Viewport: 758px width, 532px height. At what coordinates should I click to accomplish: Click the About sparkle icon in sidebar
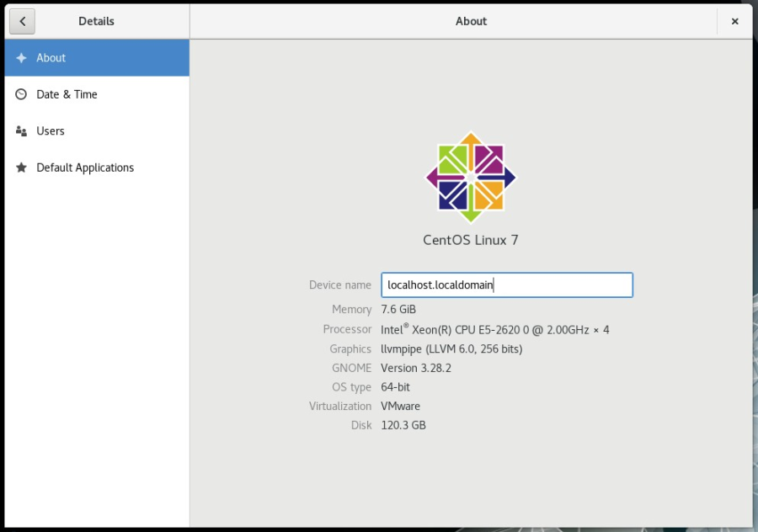click(x=21, y=58)
